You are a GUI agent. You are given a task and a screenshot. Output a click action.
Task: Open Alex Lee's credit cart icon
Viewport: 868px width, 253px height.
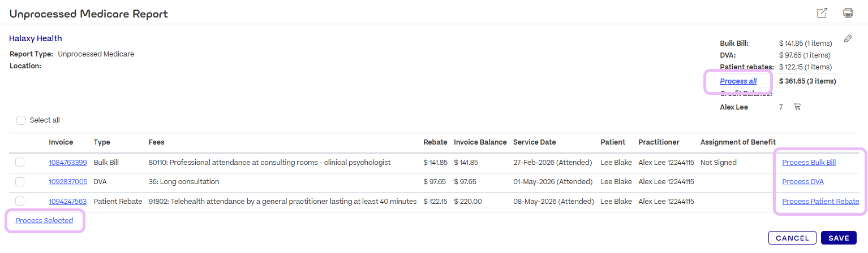(x=797, y=106)
